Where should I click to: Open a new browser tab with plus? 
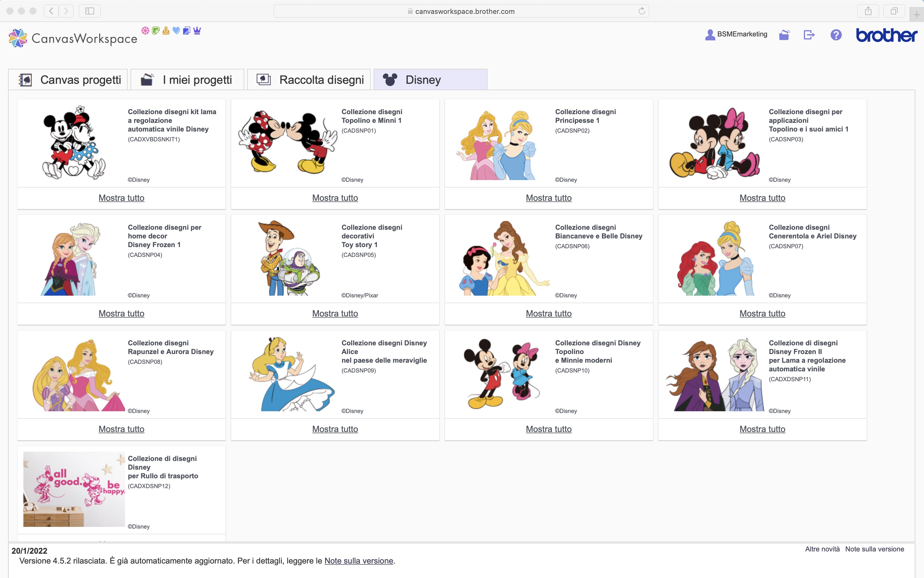[x=917, y=14]
